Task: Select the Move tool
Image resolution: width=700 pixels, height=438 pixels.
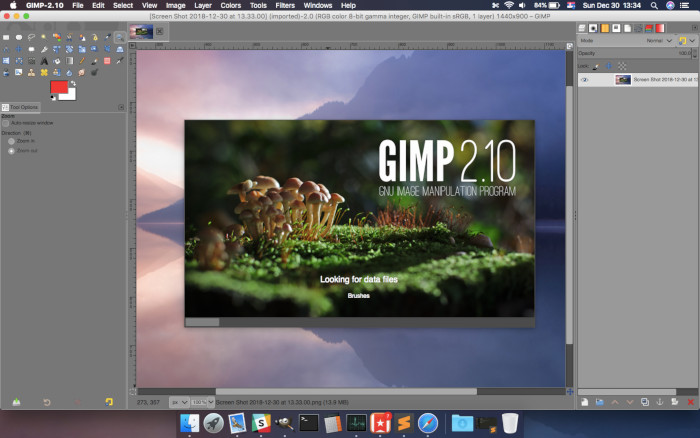Action: coord(19,49)
